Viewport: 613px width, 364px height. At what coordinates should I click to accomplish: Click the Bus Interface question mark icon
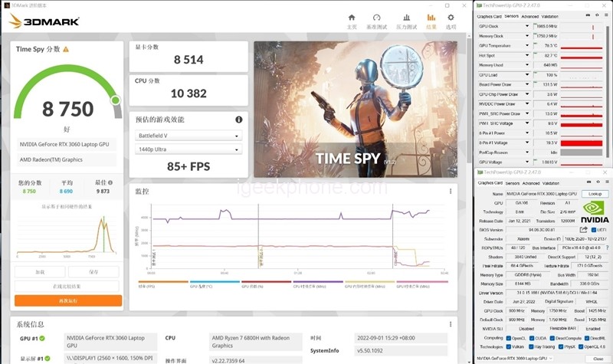[x=605, y=248]
